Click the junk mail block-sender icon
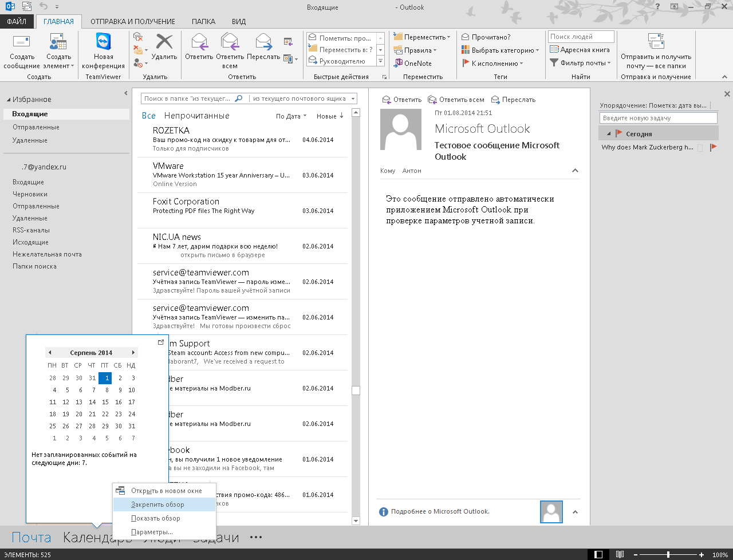This screenshot has height=560, width=733. tap(137, 62)
